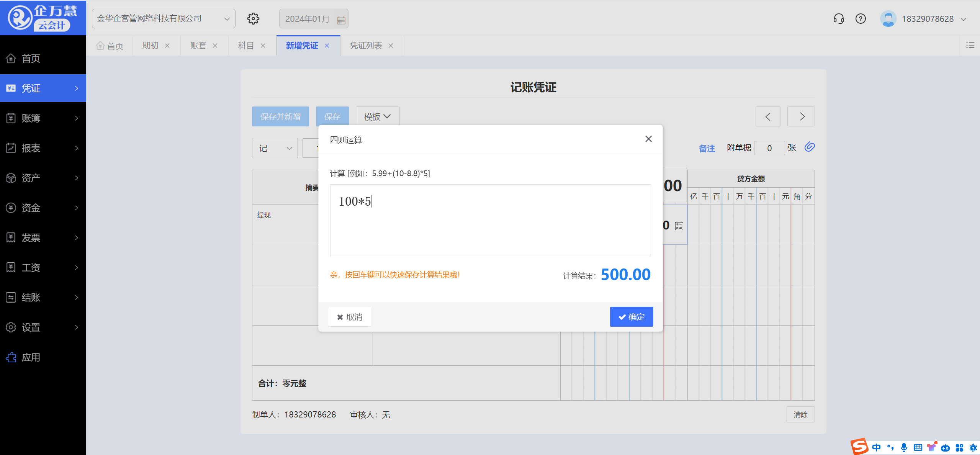Click the attachment paperclip icon
Image resolution: width=980 pixels, height=455 pixels.
[x=810, y=147]
